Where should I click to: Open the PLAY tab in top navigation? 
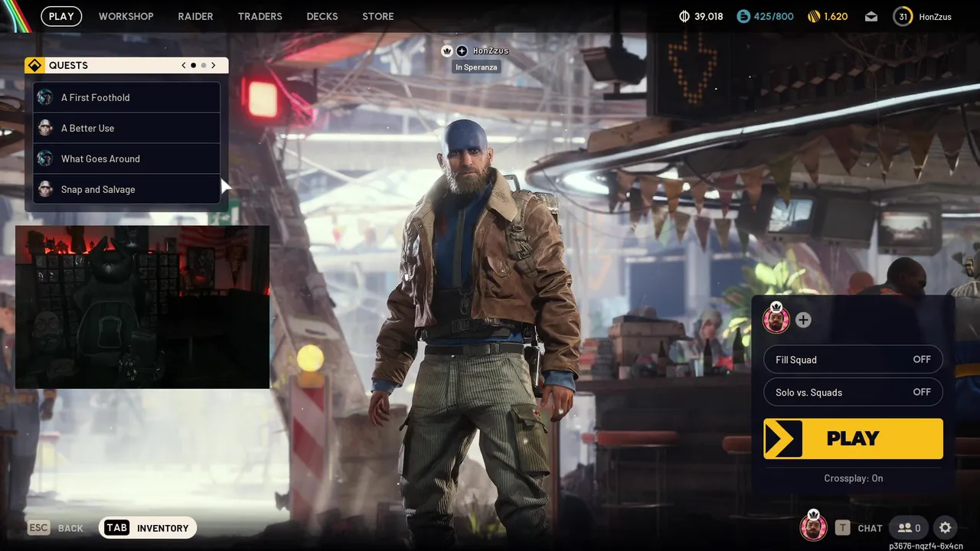point(61,16)
